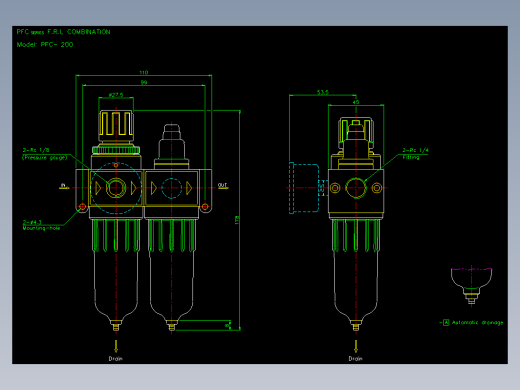Image resolution: width=520 pixels, height=390 pixels.
Task: Pick the 110 overall width dimension
Action: [x=144, y=72]
